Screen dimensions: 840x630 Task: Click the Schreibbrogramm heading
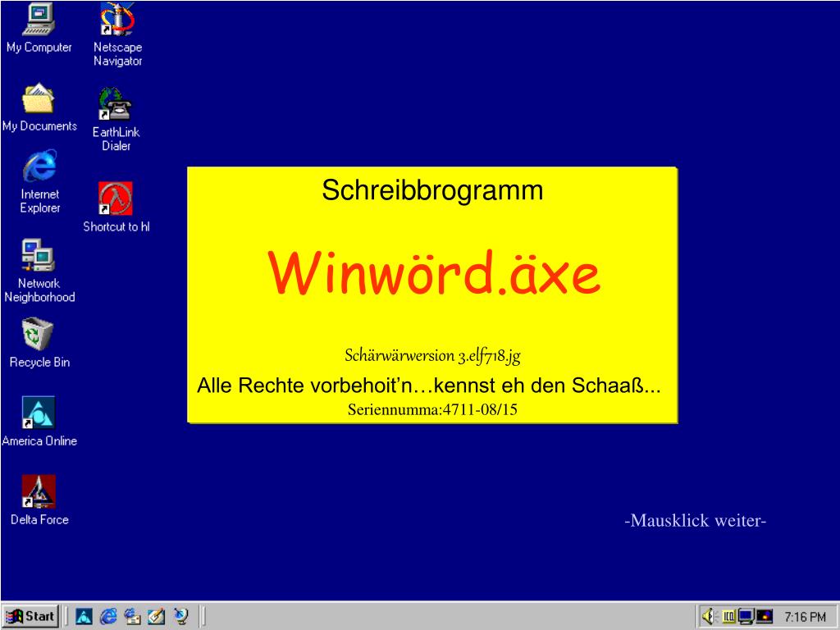(432, 190)
